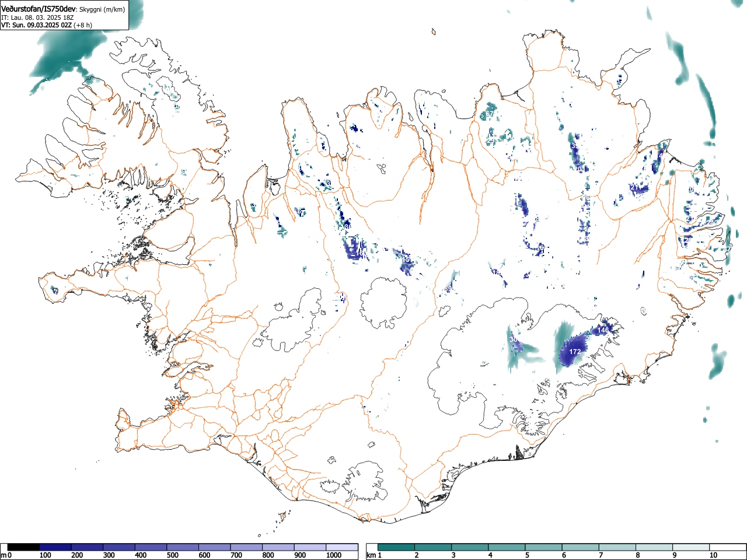Click the 5–6 km legend swatch
747x560 pixels.
(x=543, y=547)
